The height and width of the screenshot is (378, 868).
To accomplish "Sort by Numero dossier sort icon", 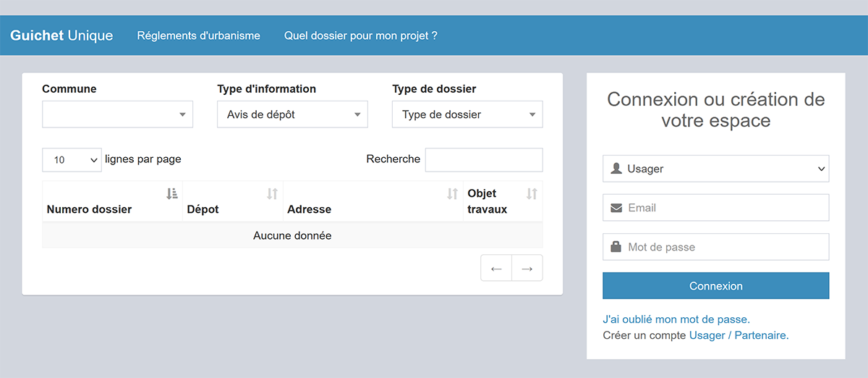I will [171, 193].
